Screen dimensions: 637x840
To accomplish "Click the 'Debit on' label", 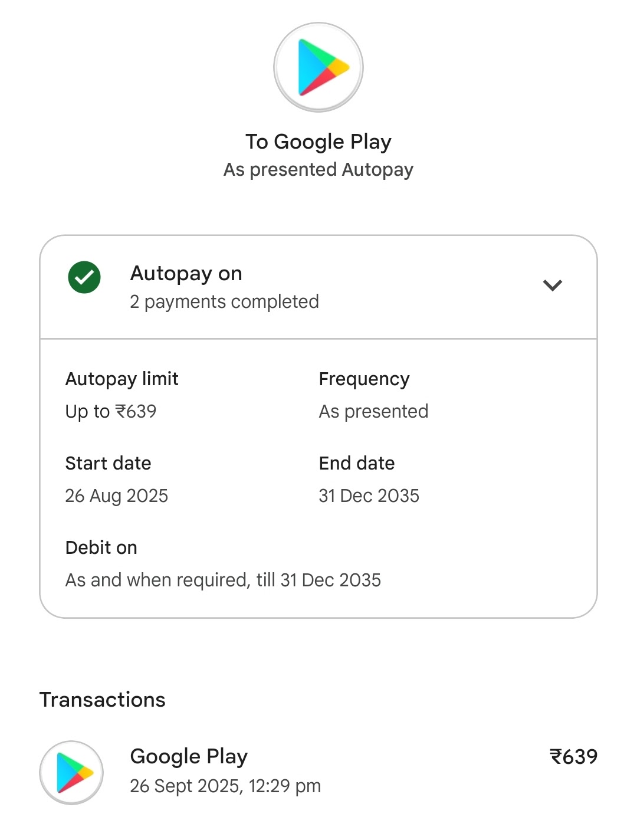I will click(x=101, y=547).
